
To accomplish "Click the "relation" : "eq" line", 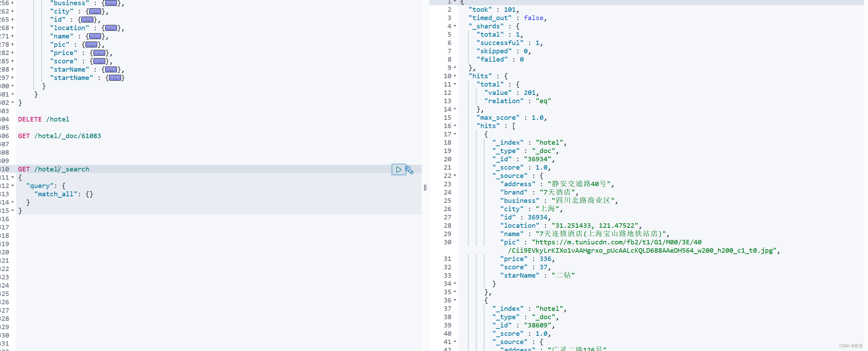I will [518, 101].
